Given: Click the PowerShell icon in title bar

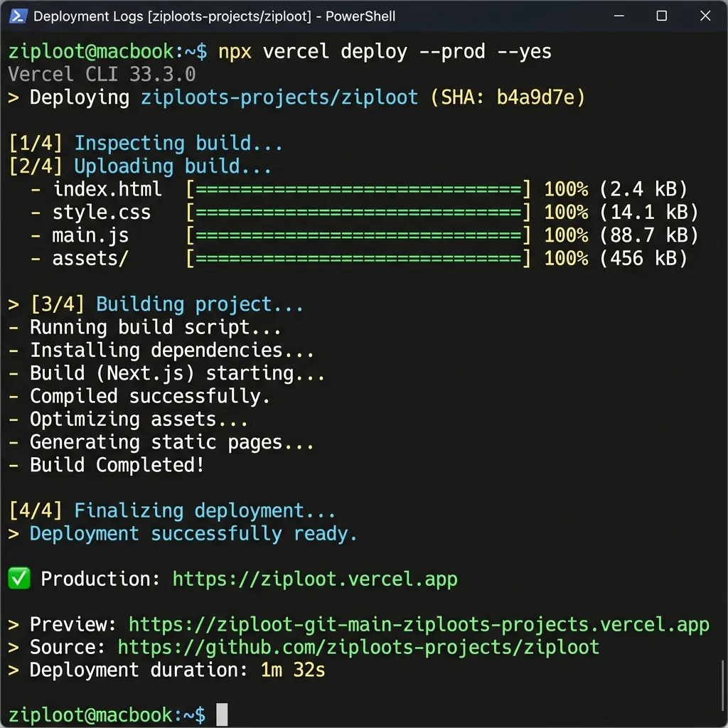Looking at the screenshot, I should coord(18,16).
